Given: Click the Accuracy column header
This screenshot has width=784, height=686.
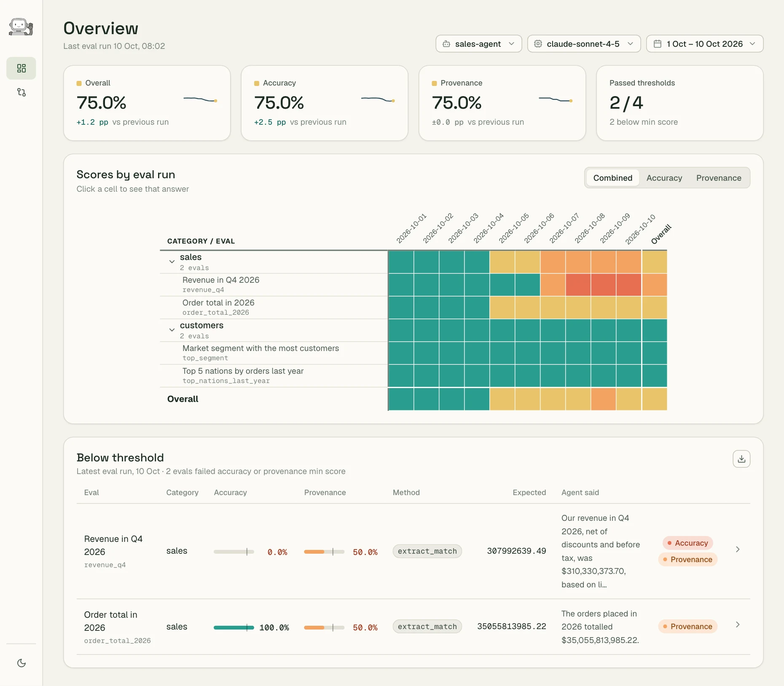Looking at the screenshot, I should (x=230, y=493).
